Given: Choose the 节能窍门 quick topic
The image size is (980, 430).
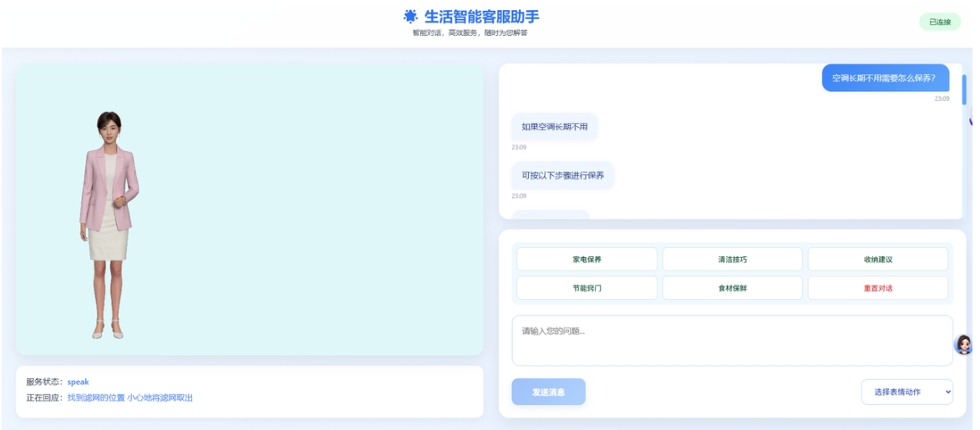Looking at the screenshot, I should coord(586,288).
